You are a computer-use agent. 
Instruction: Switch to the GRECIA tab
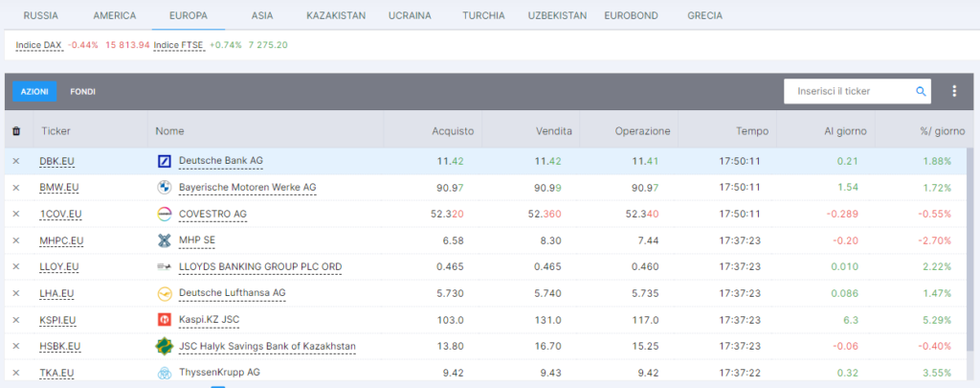(704, 15)
